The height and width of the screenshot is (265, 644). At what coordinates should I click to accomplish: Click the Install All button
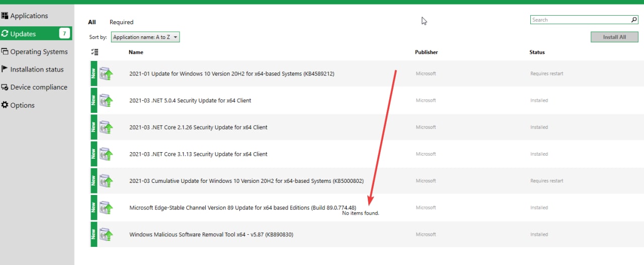click(x=614, y=37)
